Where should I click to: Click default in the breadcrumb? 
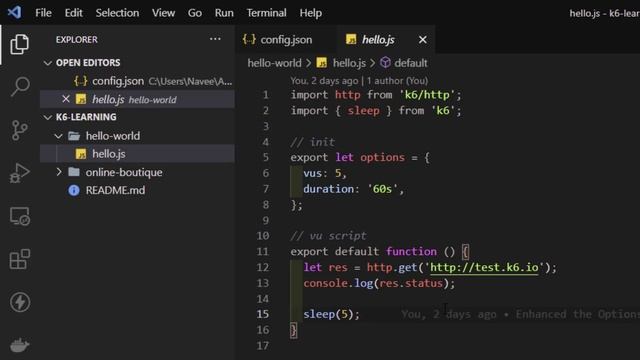pyautogui.click(x=411, y=63)
